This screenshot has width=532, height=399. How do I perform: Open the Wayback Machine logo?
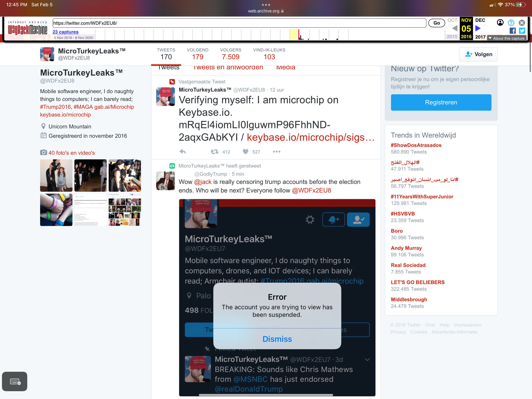tap(27, 28)
